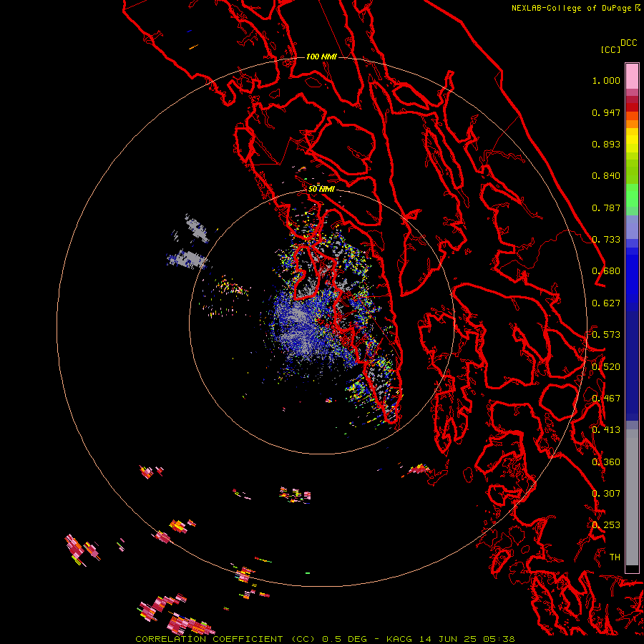Image resolution: width=644 pixels, height=644 pixels.
Task: Click the 0.733 scale value
Action: tap(606, 240)
